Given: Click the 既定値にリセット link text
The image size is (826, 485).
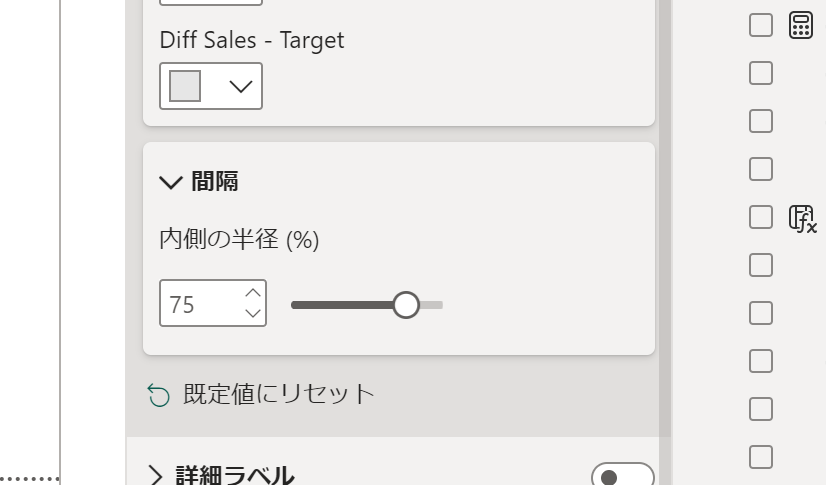Looking at the screenshot, I should [x=279, y=394].
